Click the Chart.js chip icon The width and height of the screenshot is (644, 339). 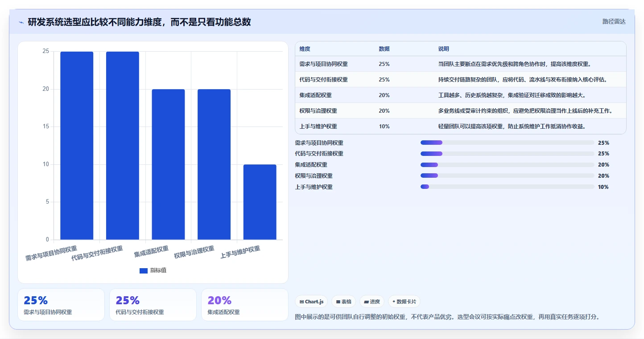coord(301,302)
